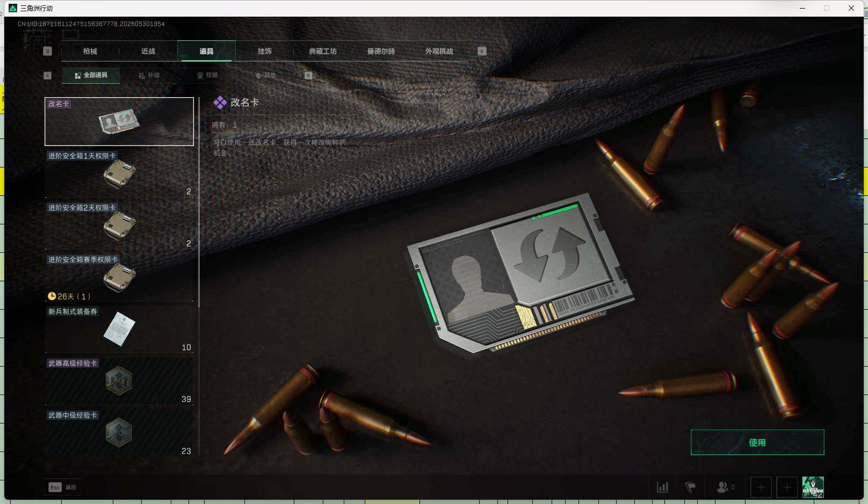Image resolution: width=868 pixels, height=504 pixels.
Task: Click the 三角洲行动 app icon in title bar
Action: [13, 8]
